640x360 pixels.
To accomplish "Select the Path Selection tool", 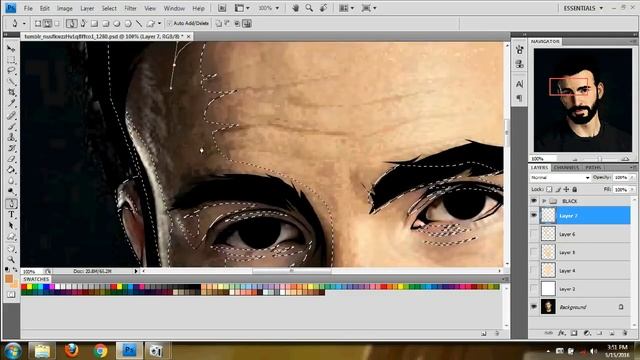I will (x=11, y=225).
